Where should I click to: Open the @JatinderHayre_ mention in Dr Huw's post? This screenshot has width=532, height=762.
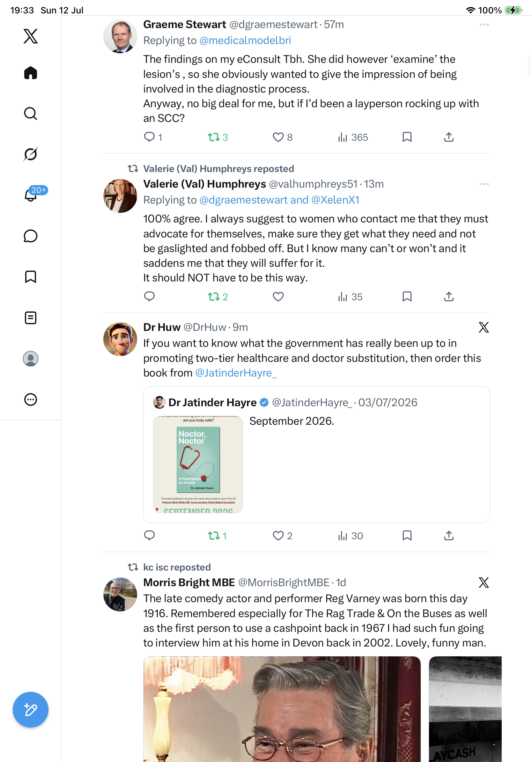(x=236, y=373)
